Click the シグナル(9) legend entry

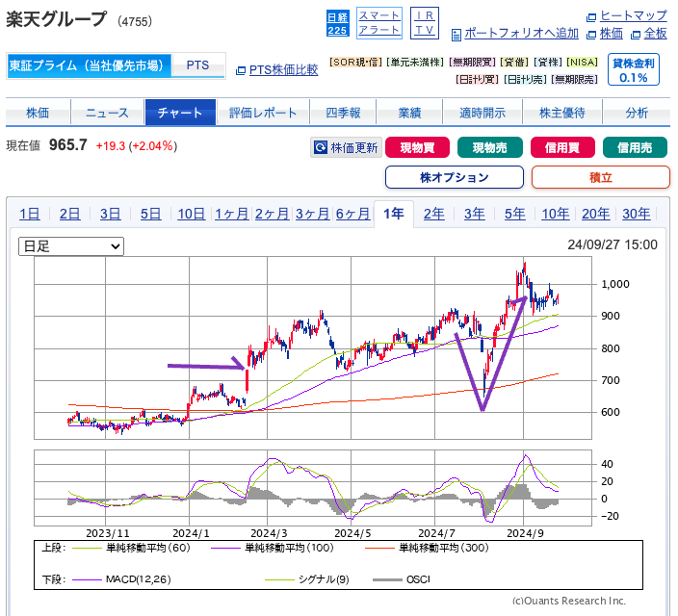307,579
